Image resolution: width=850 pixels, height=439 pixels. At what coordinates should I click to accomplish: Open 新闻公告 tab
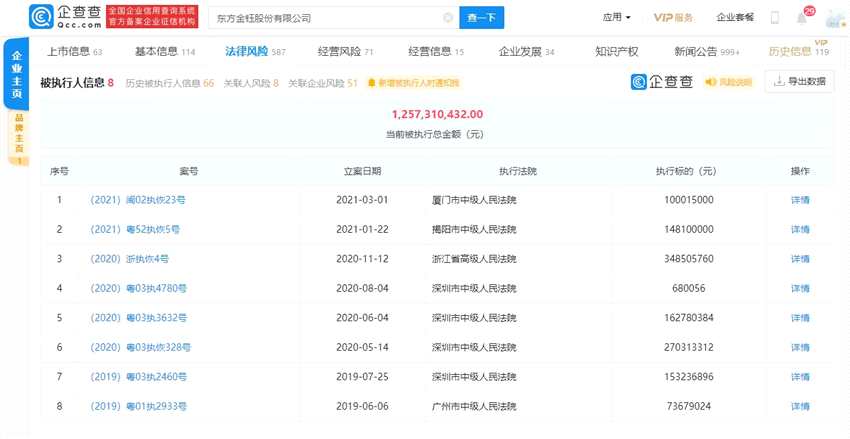click(x=707, y=51)
